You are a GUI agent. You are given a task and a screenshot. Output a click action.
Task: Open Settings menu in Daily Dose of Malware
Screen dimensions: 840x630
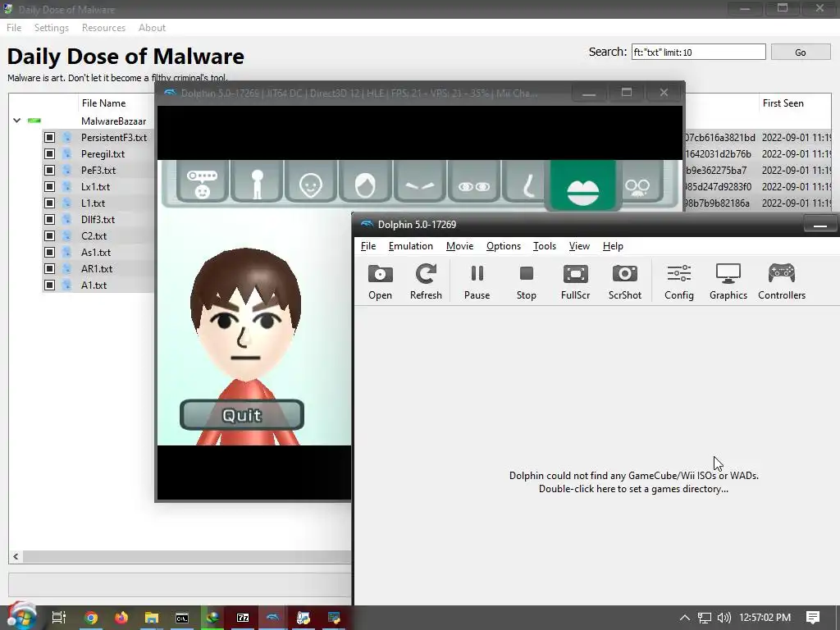pyautogui.click(x=52, y=28)
